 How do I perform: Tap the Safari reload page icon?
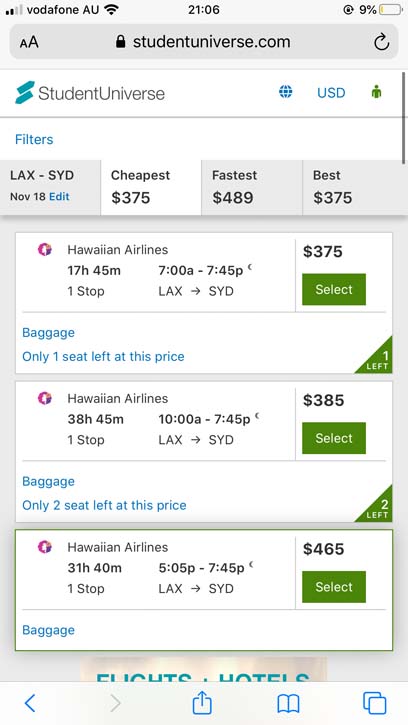click(381, 42)
